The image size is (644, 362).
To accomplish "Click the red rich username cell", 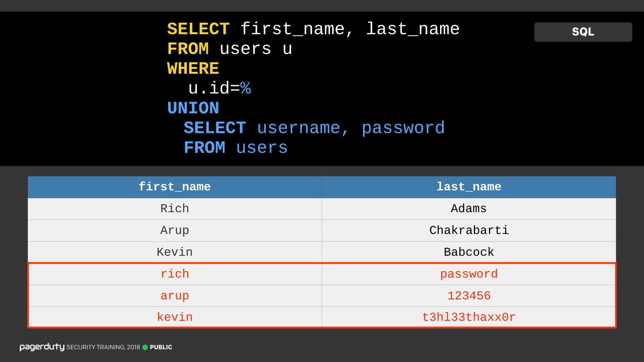I will [x=175, y=274].
